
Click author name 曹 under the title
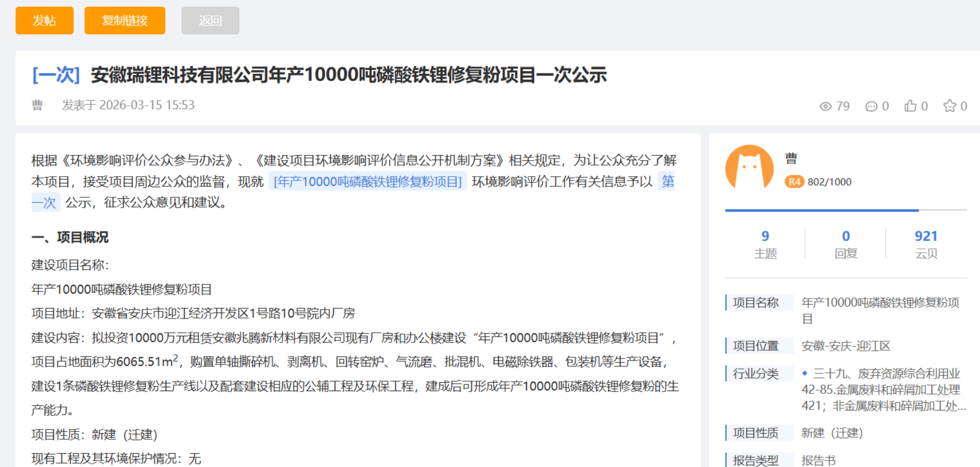pos(37,105)
